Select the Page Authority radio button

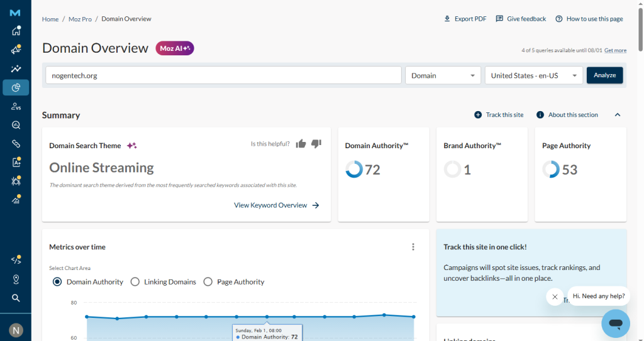click(x=208, y=282)
